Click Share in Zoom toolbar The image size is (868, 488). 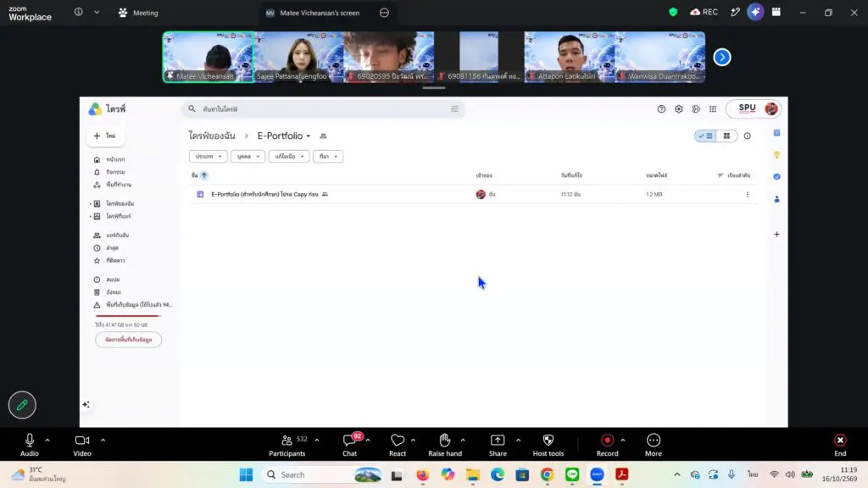click(498, 445)
